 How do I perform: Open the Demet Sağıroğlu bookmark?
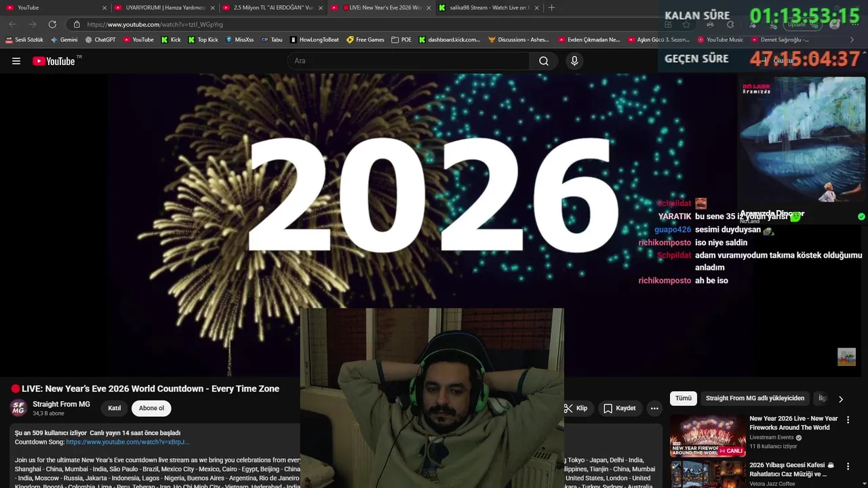tap(780, 40)
